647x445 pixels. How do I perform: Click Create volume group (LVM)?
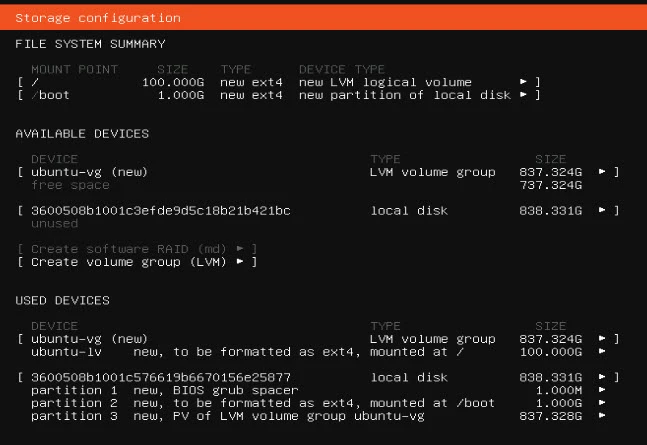click(x=136, y=262)
